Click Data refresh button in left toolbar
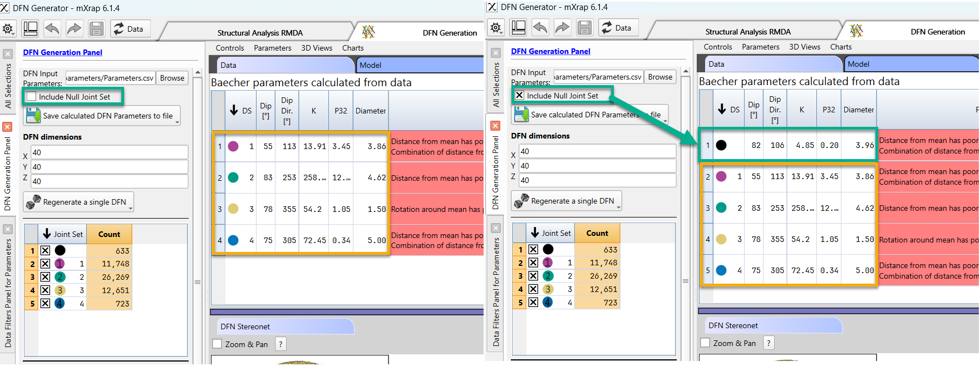This screenshot has width=980, height=366. pos(129,28)
